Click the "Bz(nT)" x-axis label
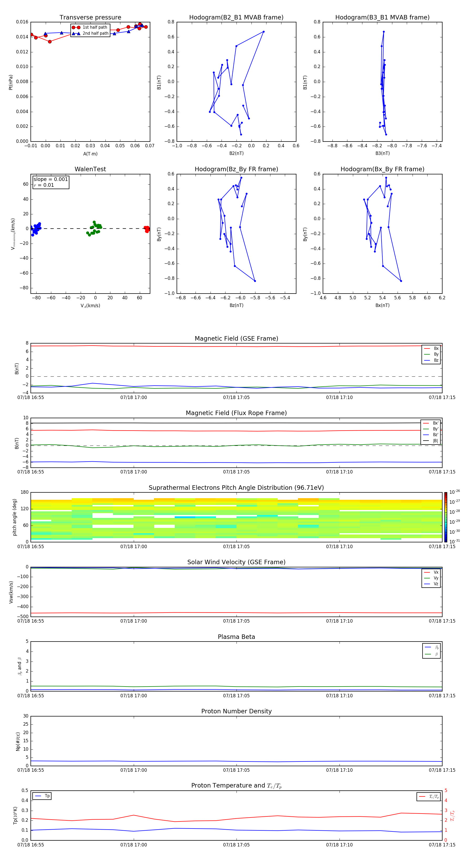The height and width of the screenshot is (868, 473). [x=236, y=305]
